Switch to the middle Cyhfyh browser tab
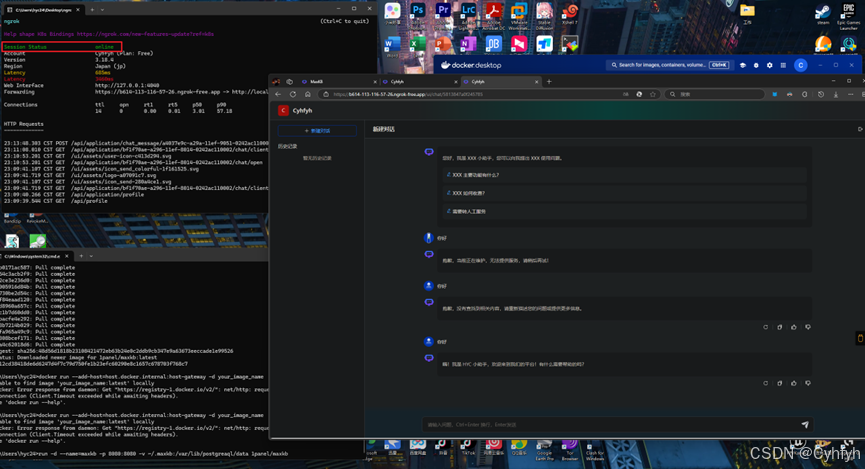Image resolution: width=865 pixels, height=469 pixels. point(419,82)
